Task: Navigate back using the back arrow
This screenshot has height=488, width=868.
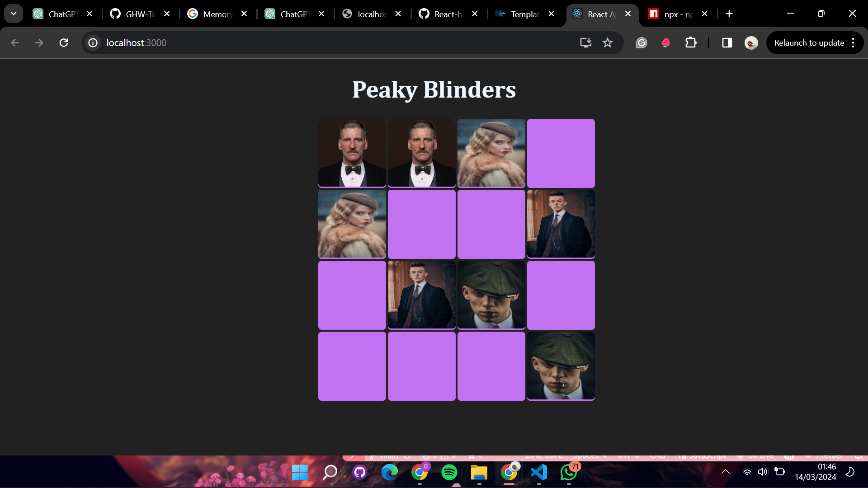Action: (15, 43)
